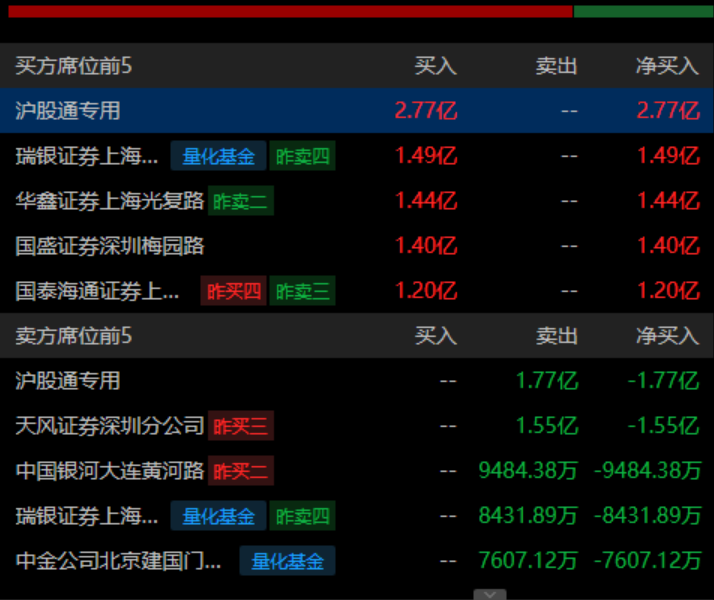Click 量化基金 tag beside 中金公司
Screen dimensions: 714x600
(287, 561)
